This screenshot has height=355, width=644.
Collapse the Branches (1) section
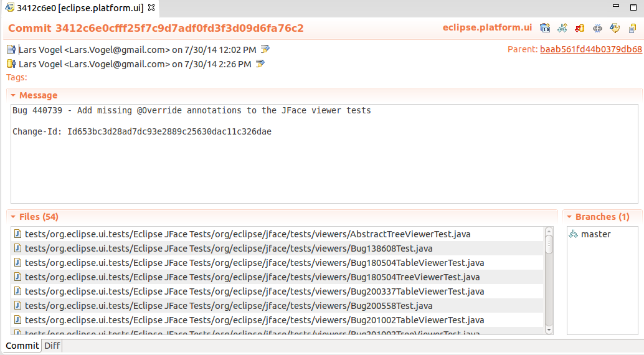coord(569,217)
